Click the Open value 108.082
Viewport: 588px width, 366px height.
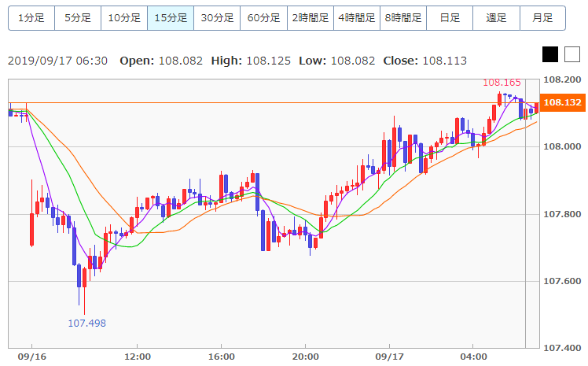(x=180, y=61)
